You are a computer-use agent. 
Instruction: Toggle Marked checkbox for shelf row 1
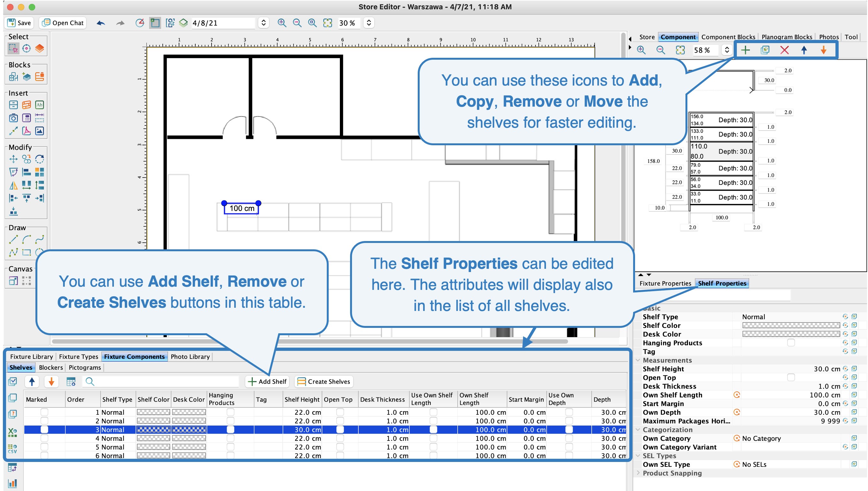coord(44,412)
